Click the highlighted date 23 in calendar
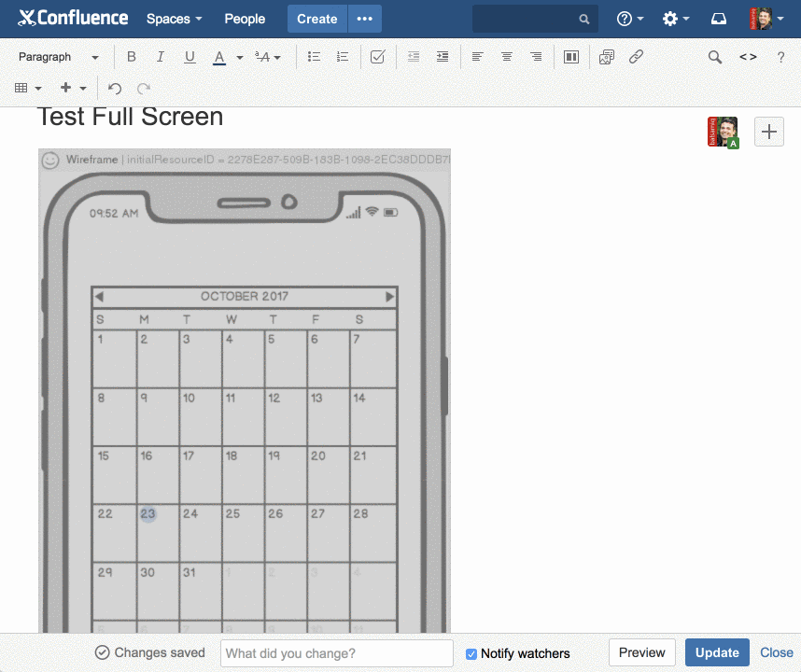 tap(148, 513)
